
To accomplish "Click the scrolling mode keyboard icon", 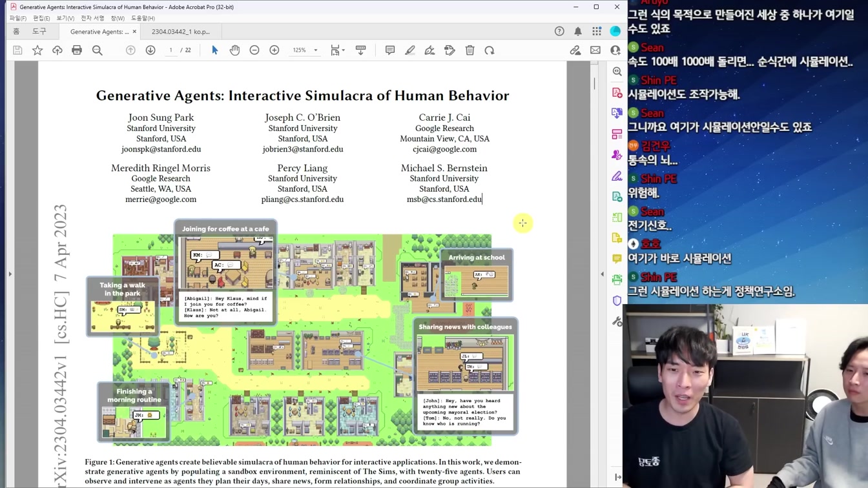I will pos(360,50).
